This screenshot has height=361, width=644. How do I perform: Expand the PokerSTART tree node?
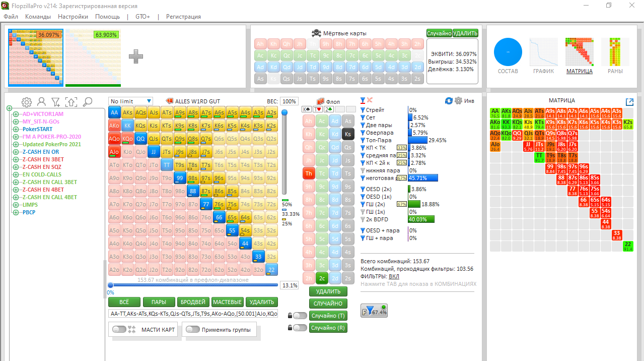pos(16,129)
